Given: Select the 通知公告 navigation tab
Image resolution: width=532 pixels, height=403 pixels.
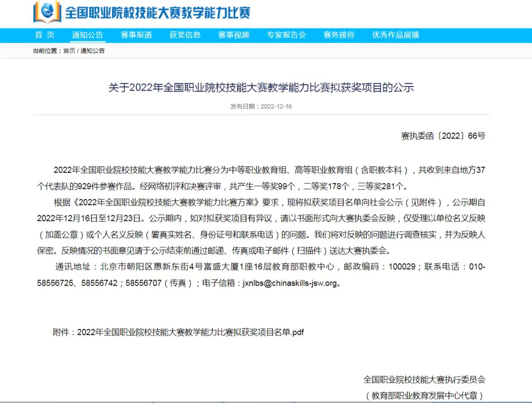Looking at the screenshot, I should coord(88,35).
